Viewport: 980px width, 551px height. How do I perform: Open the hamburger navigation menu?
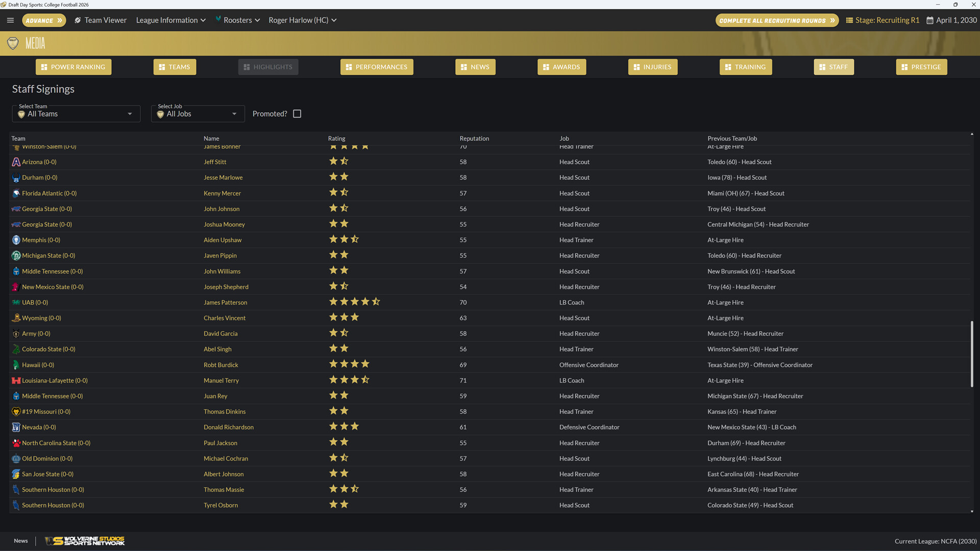10,20
